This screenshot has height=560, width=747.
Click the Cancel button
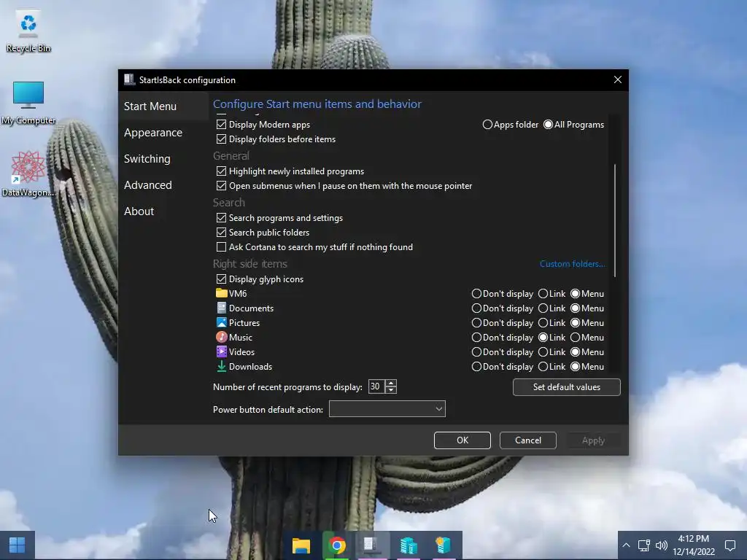[x=528, y=440]
